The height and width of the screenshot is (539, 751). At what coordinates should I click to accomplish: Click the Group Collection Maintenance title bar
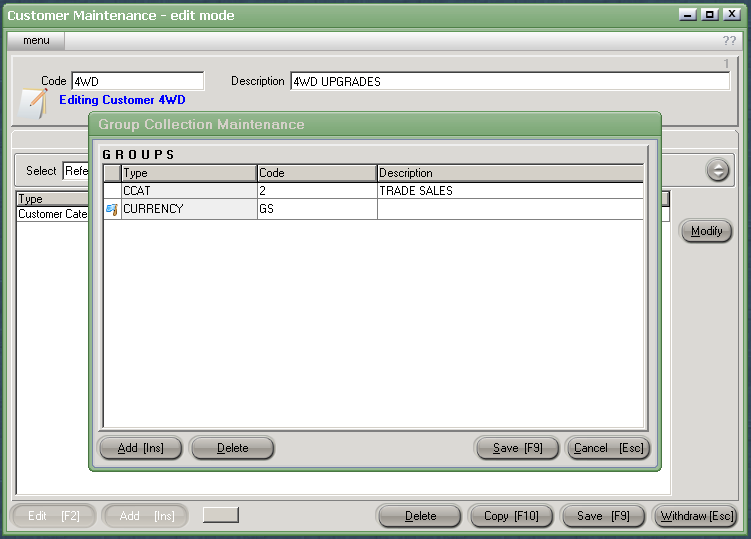pyautogui.click(x=375, y=124)
